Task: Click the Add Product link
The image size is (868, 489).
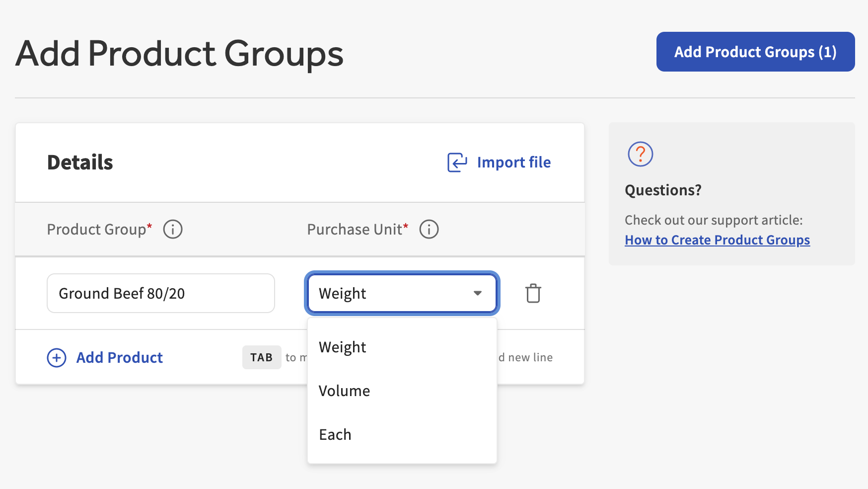Action: [119, 357]
